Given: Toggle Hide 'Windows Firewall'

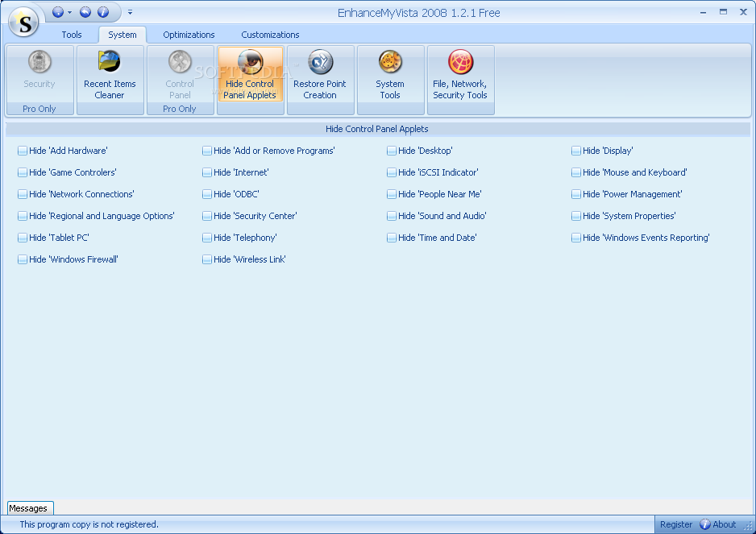Looking at the screenshot, I should click(23, 259).
